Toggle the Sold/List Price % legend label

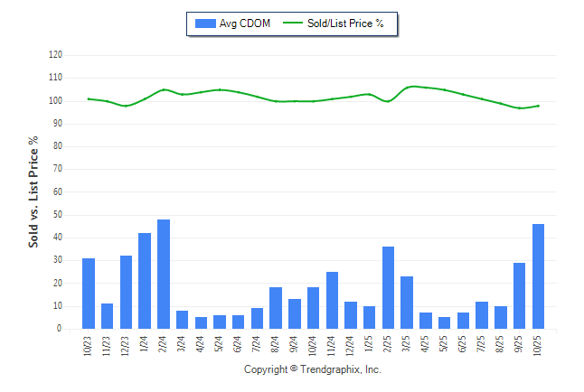tap(345, 23)
